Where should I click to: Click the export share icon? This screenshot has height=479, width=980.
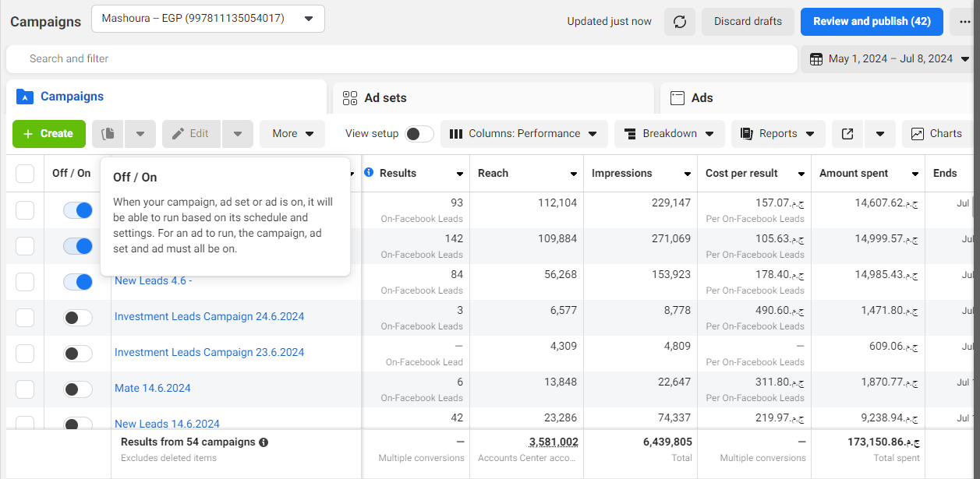click(847, 134)
